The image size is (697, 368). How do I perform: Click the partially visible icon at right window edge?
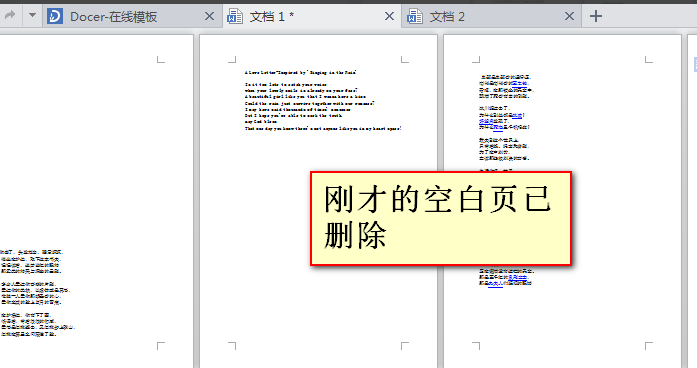pyautogui.click(x=695, y=64)
